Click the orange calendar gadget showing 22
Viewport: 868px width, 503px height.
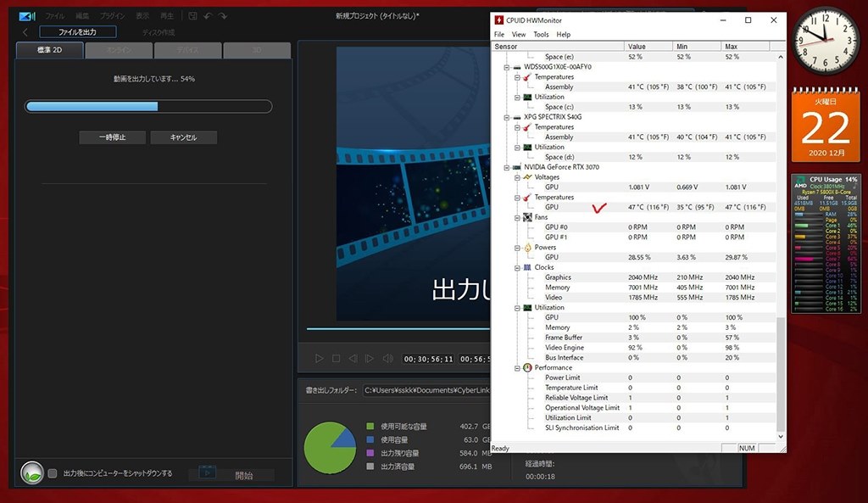[x=826, y=125]
